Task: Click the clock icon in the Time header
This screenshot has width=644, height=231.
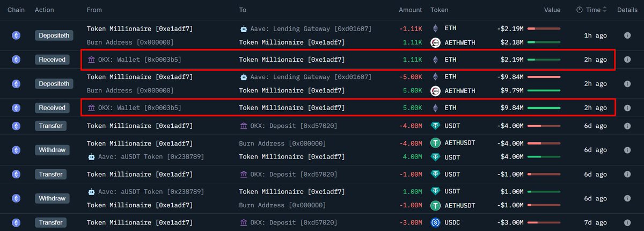Action: click(580, 10)
